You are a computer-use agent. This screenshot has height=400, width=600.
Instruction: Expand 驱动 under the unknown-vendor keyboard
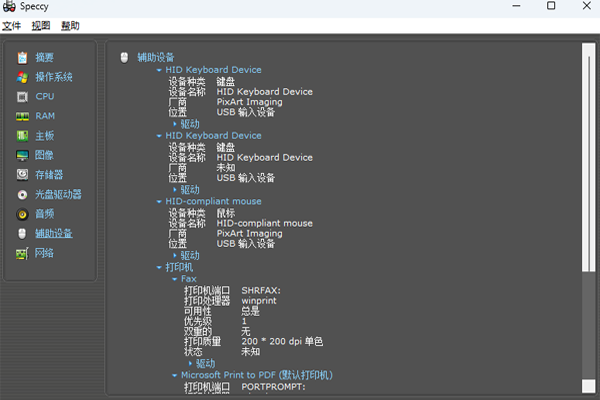point(174,190)
